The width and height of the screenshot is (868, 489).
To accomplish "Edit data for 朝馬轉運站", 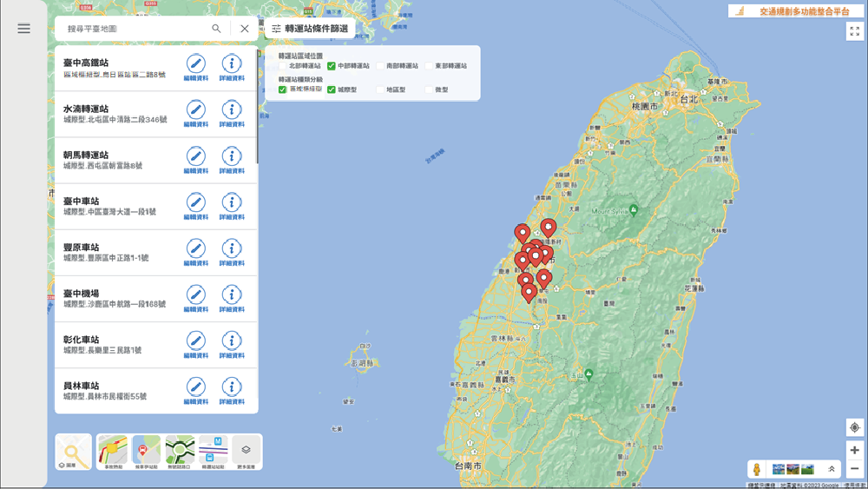I will [196, 161].
